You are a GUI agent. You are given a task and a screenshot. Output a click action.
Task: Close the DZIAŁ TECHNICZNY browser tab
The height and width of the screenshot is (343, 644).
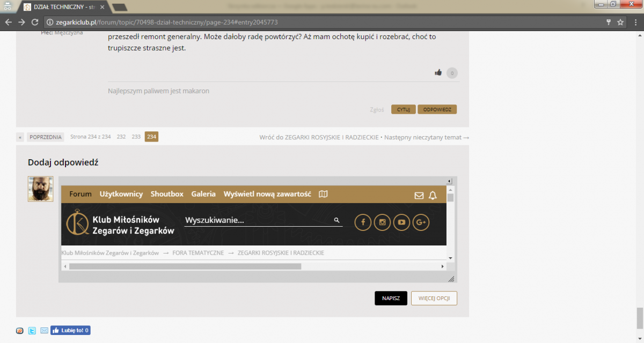tap(102, 7)
